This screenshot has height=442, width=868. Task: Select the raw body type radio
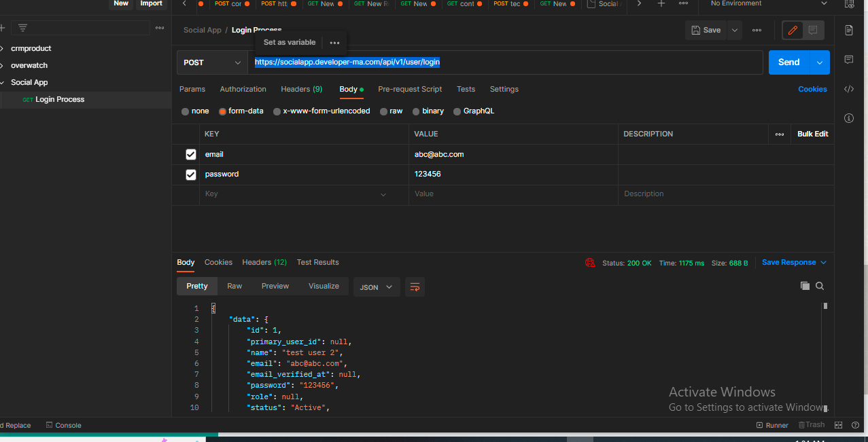[x=384, y=111]
